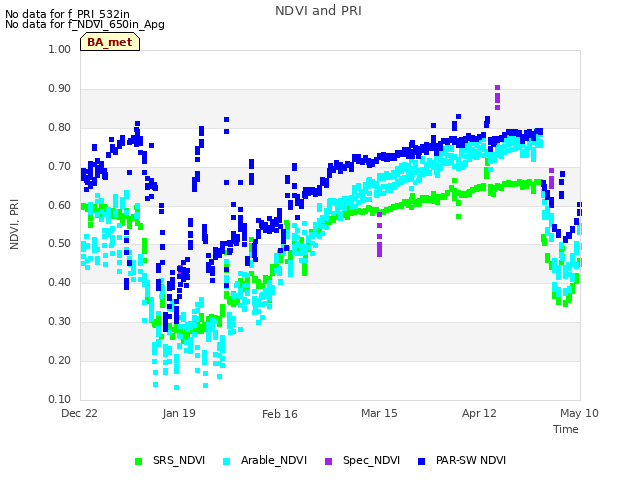Click the May 10 x-axis label

tap(579, 413)
